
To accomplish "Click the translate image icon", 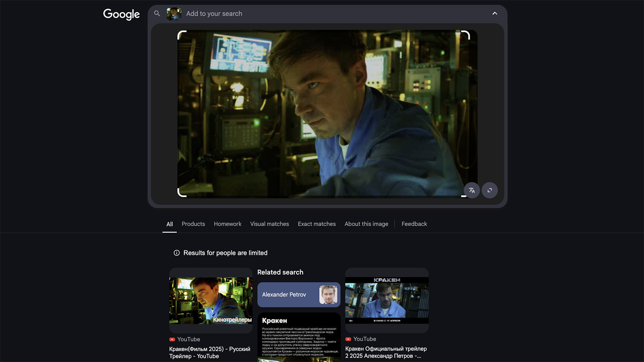I will (x=472, y=190).
